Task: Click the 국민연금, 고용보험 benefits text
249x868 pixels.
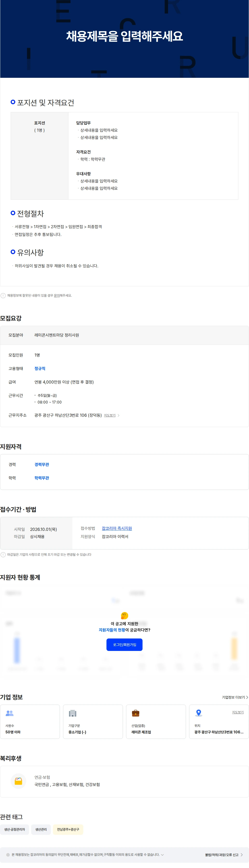Action: pyautogui.click(x=67, y=784)
